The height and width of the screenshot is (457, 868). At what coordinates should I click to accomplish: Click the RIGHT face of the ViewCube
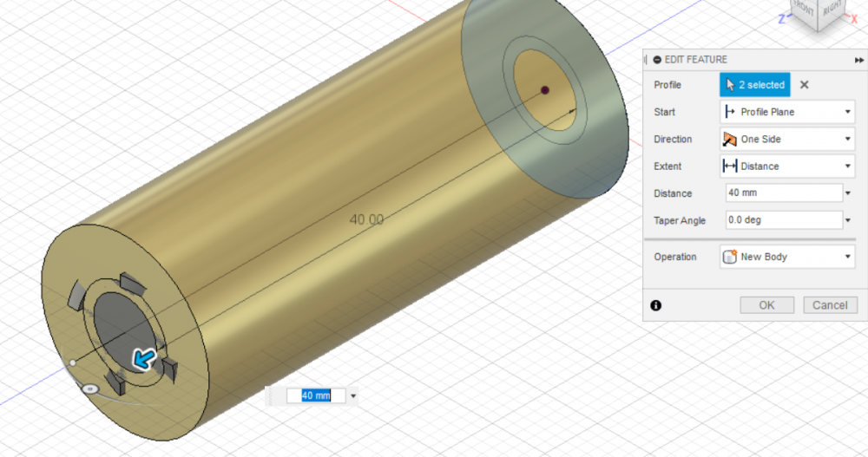coord(831,10)
